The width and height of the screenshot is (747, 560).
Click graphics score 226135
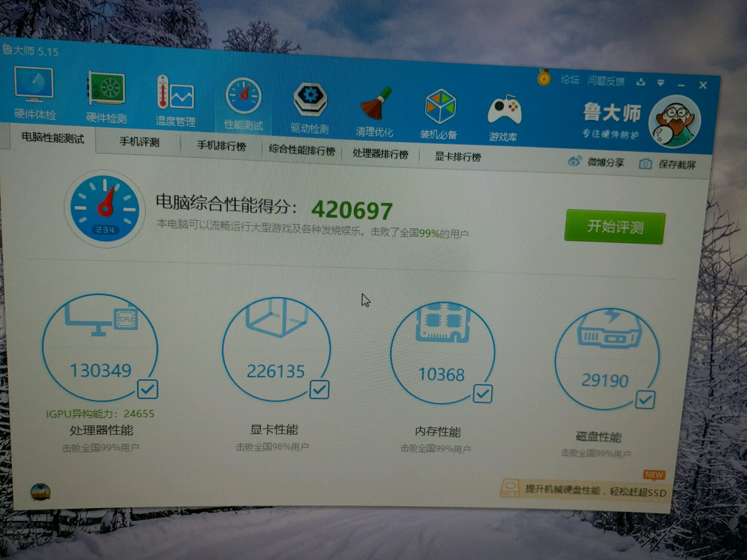[x=276, y=371]
